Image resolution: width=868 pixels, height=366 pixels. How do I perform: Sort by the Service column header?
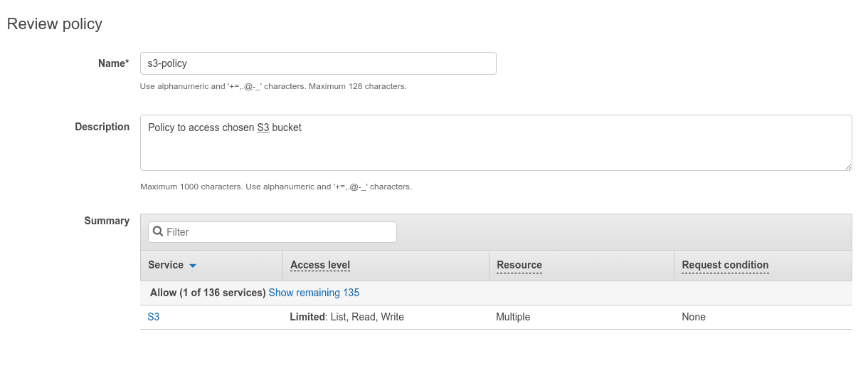click(166, 265)
